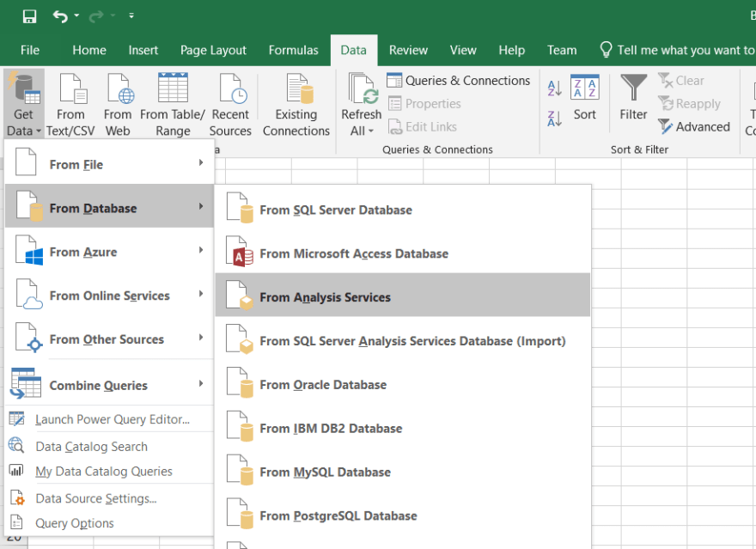Image resolution: width=756 pixels, height=549 pixels.
Task: Select From Other Sources menu entry
Action: [x=109, y=338]
